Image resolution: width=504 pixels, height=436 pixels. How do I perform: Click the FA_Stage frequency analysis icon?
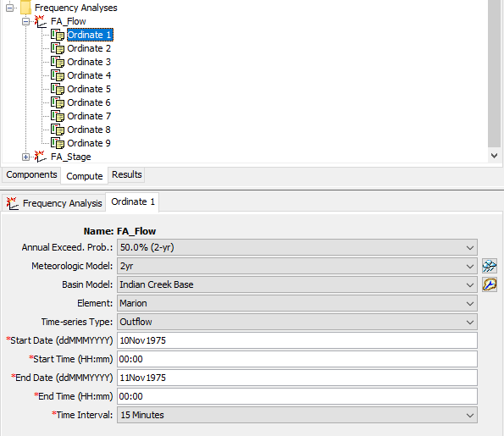click(x=41, y=157)
